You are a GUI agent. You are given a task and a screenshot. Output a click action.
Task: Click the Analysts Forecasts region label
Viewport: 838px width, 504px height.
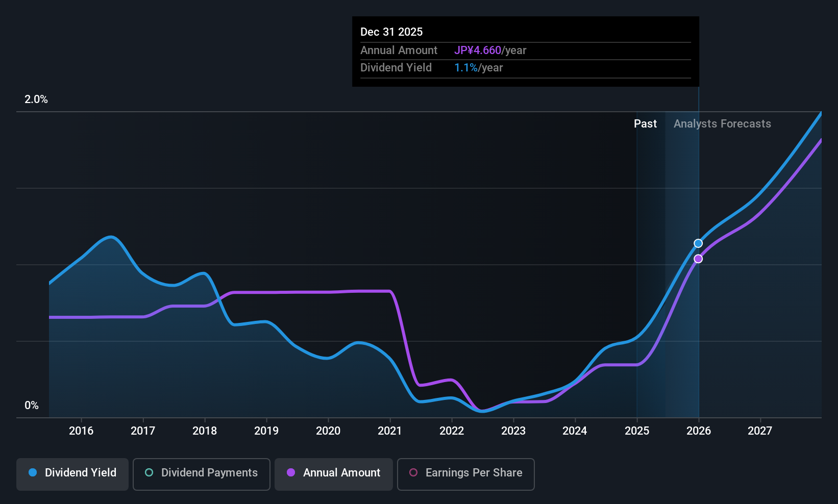coord(722,124)
